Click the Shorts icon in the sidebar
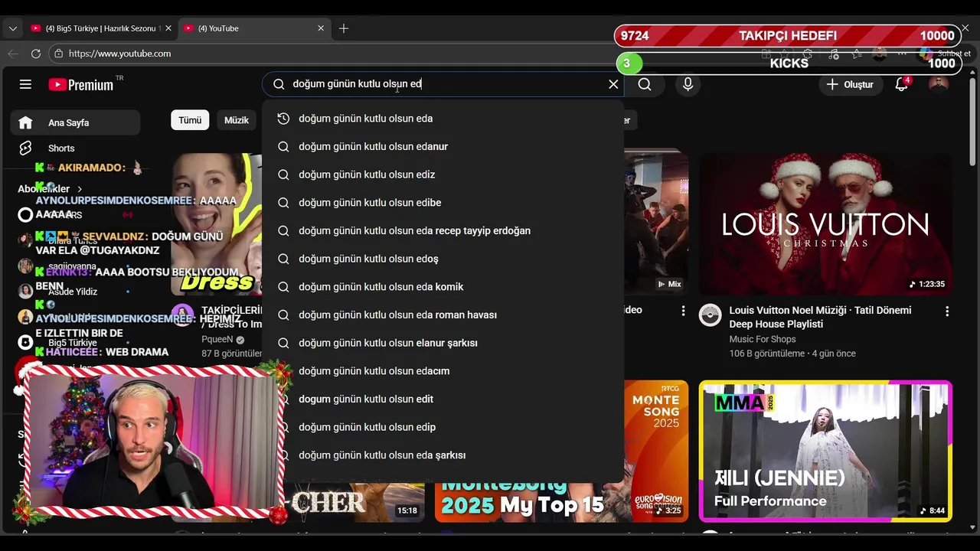 pos(25,148)
